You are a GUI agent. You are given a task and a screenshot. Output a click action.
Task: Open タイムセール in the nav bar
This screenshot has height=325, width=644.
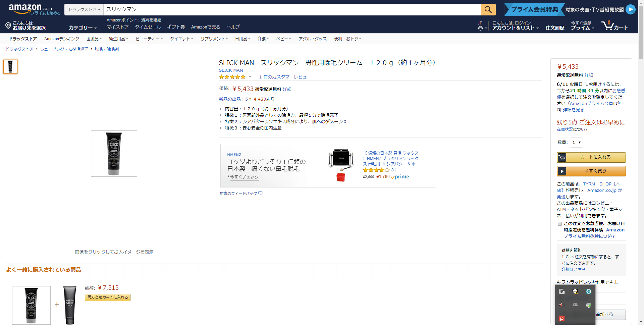point(148,27)
